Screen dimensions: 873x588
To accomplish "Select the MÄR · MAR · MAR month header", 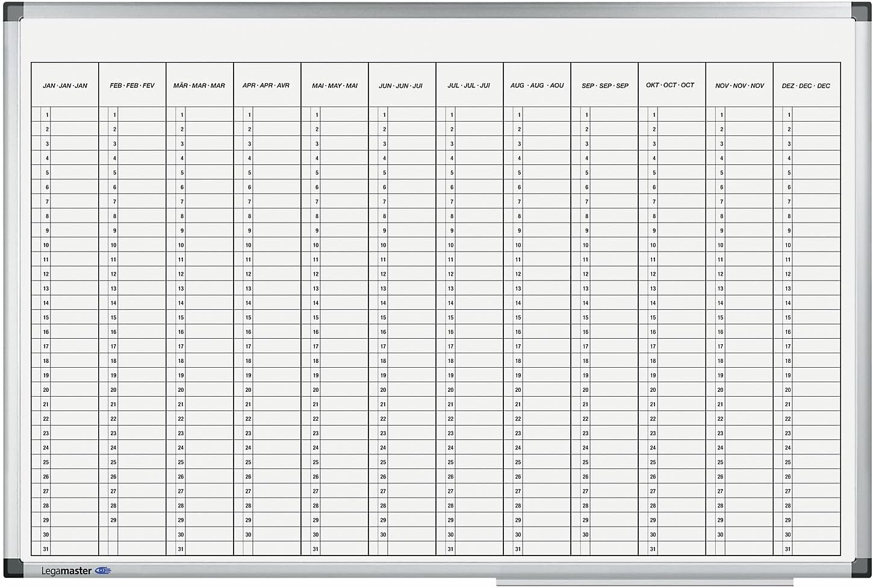I will click(x=199, y=85).
